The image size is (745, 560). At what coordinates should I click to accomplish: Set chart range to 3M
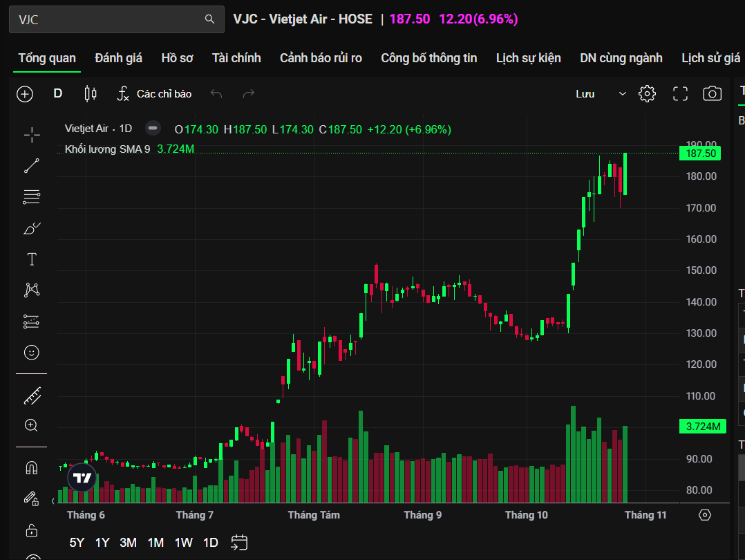[x=128, y=543]
